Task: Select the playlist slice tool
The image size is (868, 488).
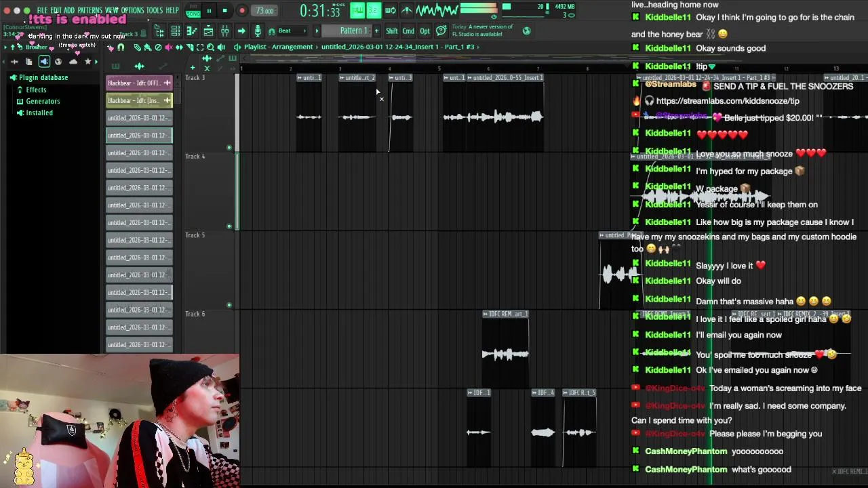Action: coord(189,47)
